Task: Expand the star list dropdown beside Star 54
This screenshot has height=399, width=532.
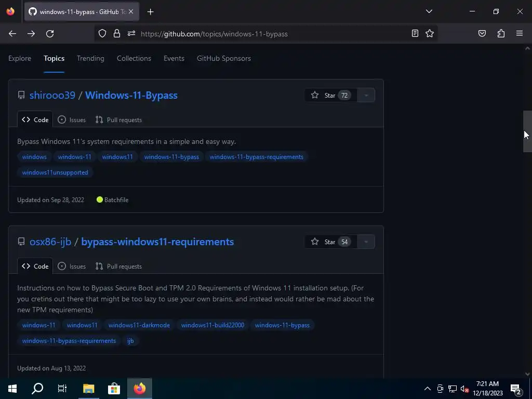Action: pos(366,242)
